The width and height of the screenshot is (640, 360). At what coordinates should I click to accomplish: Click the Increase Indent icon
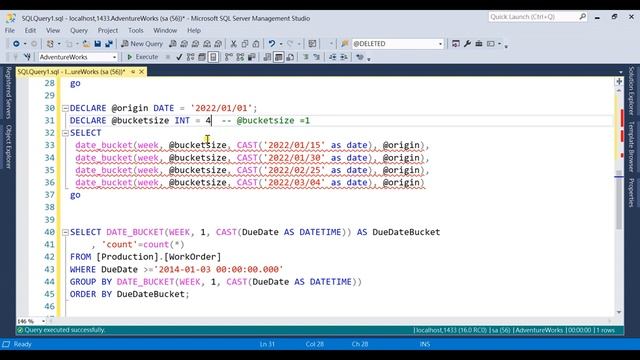coord(344,57)
